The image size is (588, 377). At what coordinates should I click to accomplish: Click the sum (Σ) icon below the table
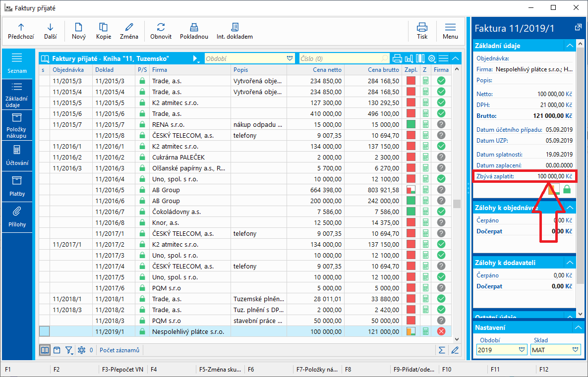(x=442, y=350)
